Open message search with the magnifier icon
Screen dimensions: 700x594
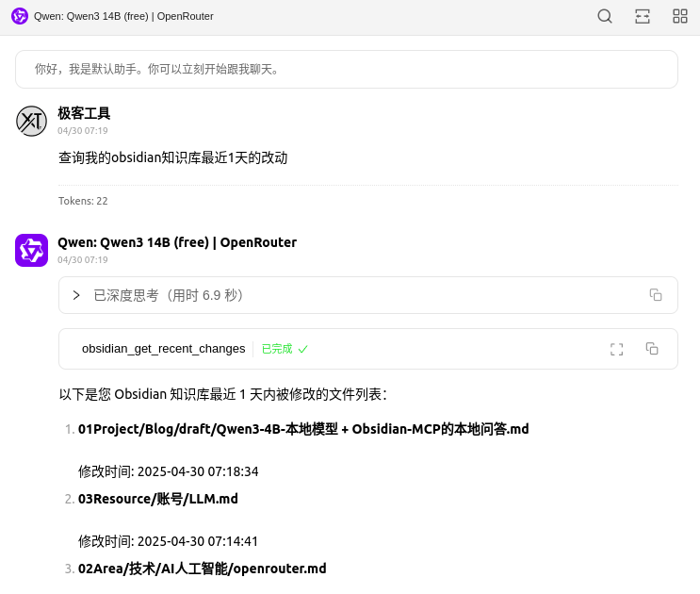605,16
